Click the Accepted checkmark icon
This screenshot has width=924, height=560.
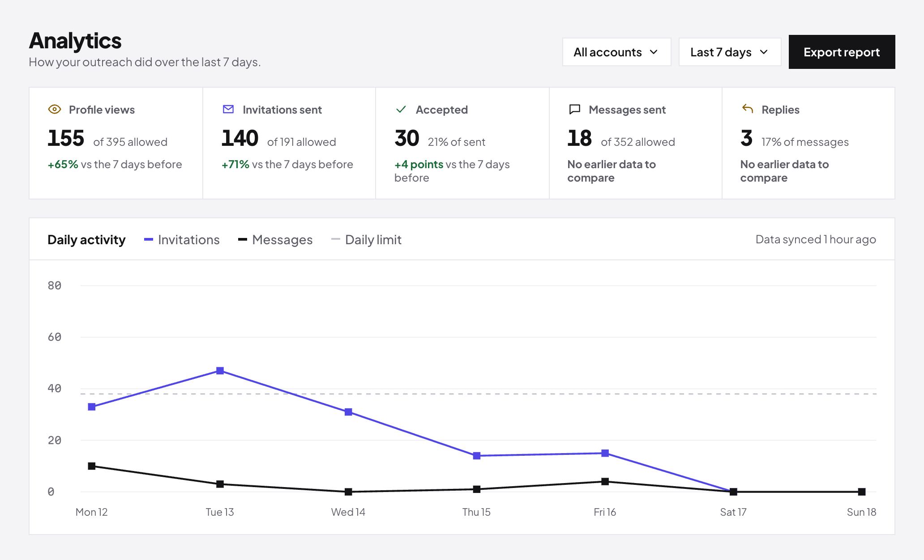401,109
